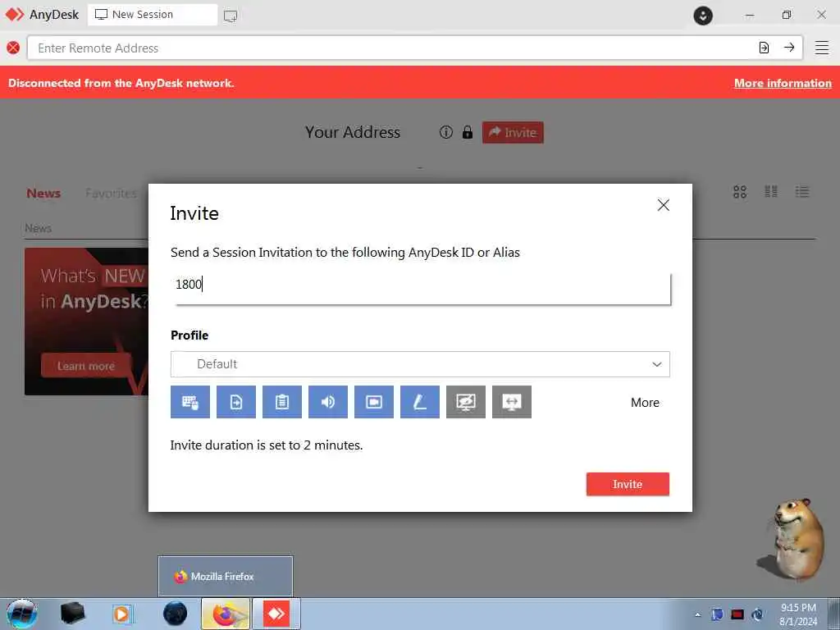This screenshot has height=630, width=840.
Task: Click the Mozilla Firefox taskbar preview
Action: [x=226, y=577]
